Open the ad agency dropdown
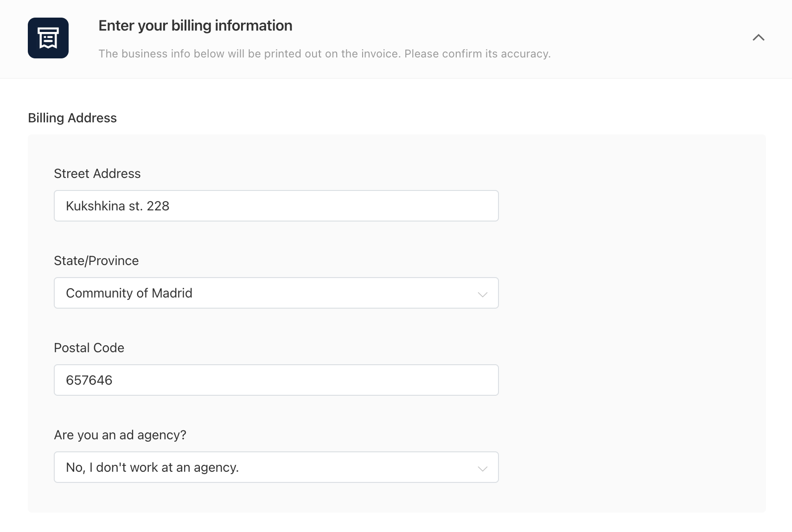The width and height of the screenshot is (792, 532). point(276,467)
